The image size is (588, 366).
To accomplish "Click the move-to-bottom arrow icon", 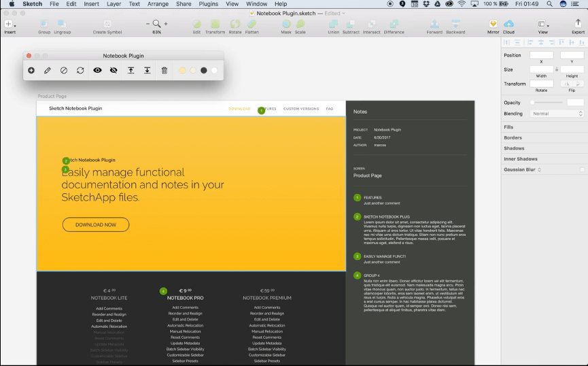I will [x=148, y=70].
